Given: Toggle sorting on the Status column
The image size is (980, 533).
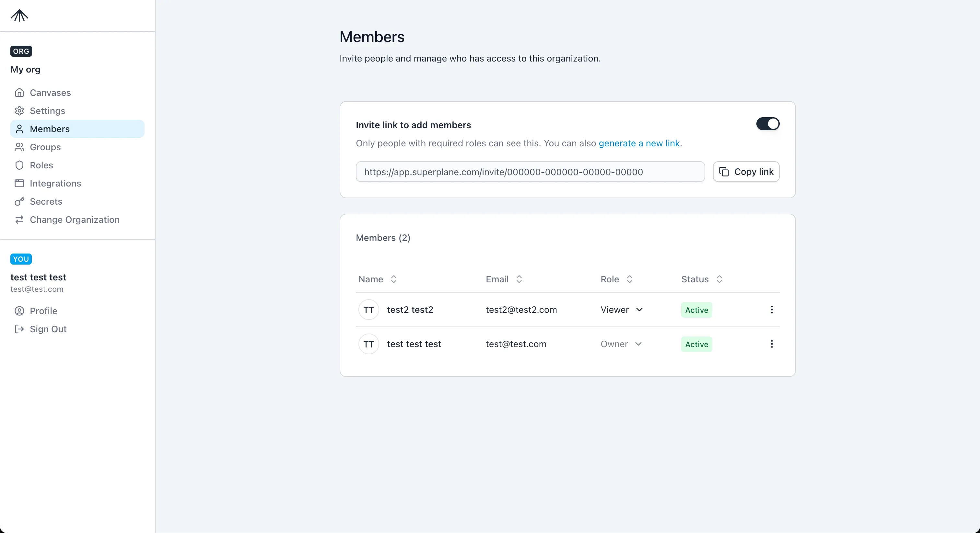Looking at the screenshot, I should (x=720, y=279).
